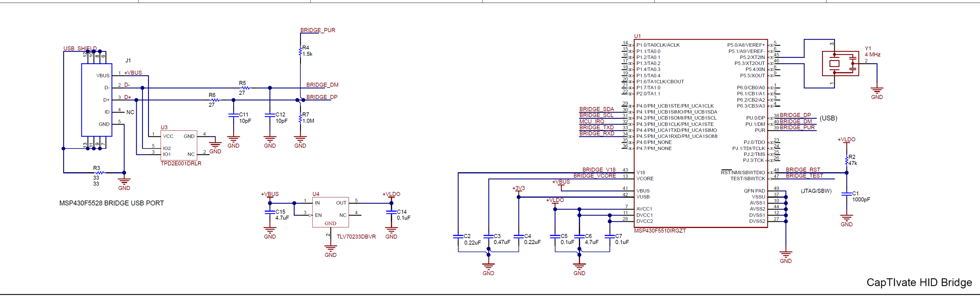Select GND symbol below crystal Y1

(877, 93)
